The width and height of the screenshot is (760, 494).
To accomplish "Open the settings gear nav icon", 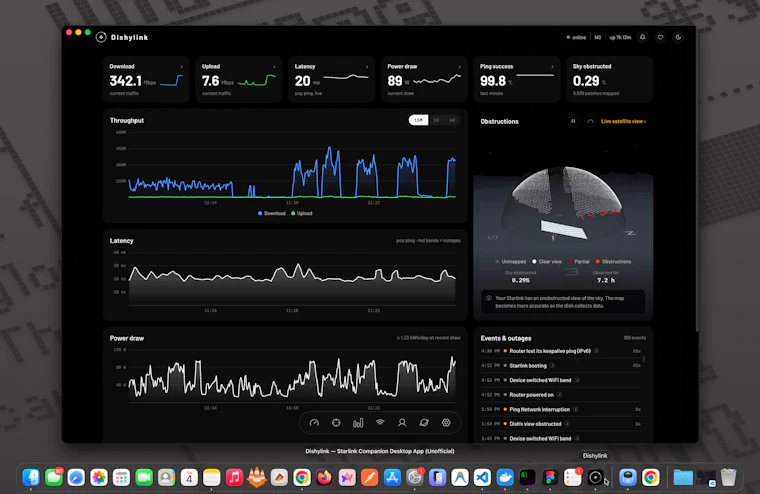I will [446, 423].
